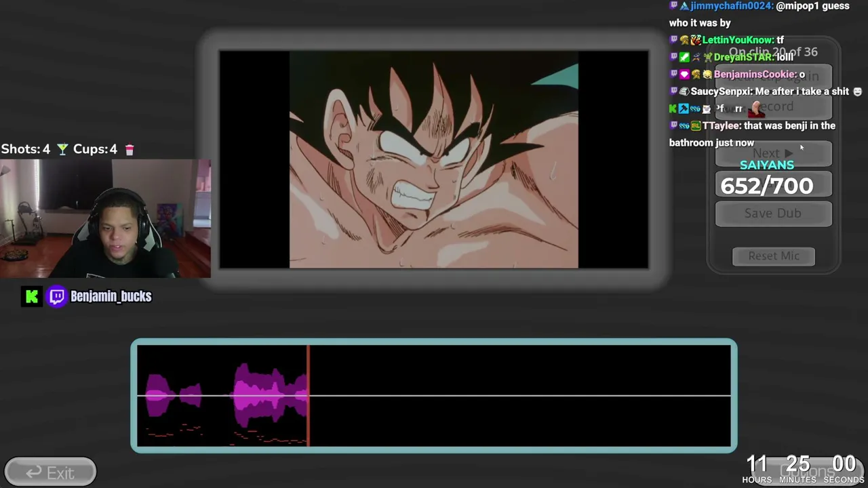Click the streamer's webcam feed
The width and height of the screenshot is (868, 488).
tap(105, 218)
